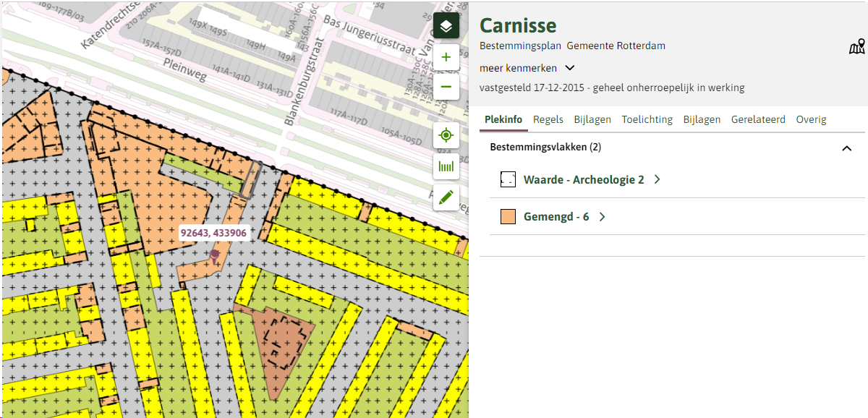The width and height of the screenshot is (868, 418).
Task: Click the 149X 149S building label on the map
Action: click(x=208, y=29)
